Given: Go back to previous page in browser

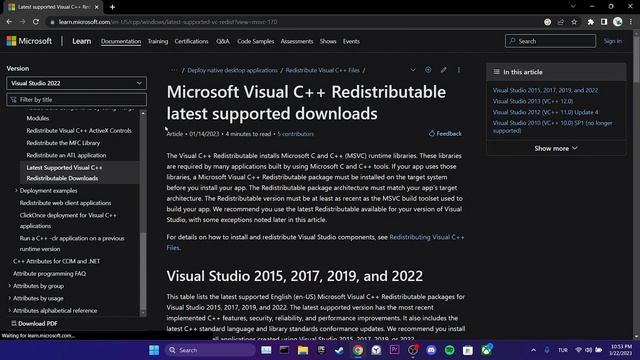Looking at the screenshot, I should [x=9, y=22].
